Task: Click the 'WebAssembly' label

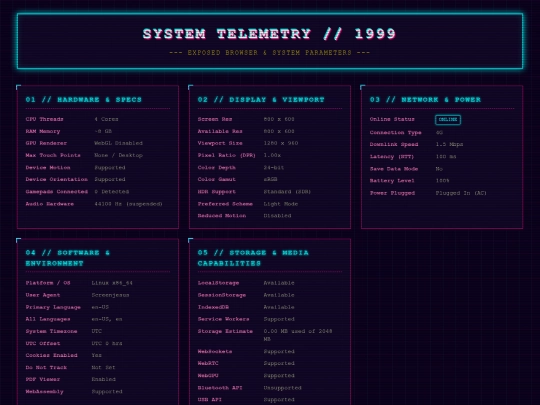Action: point(44,392)
